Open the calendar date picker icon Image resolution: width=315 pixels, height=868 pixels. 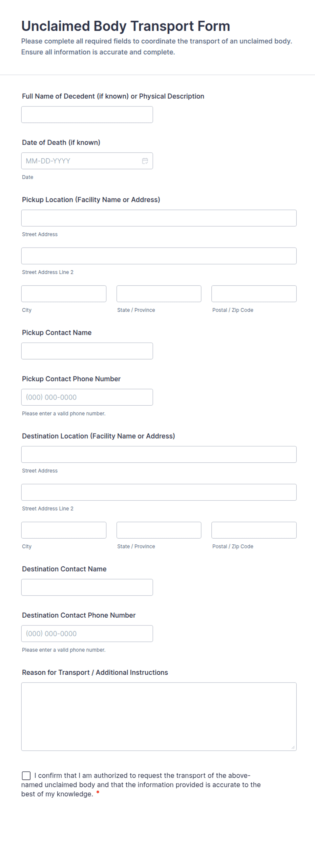pos(145,161)
